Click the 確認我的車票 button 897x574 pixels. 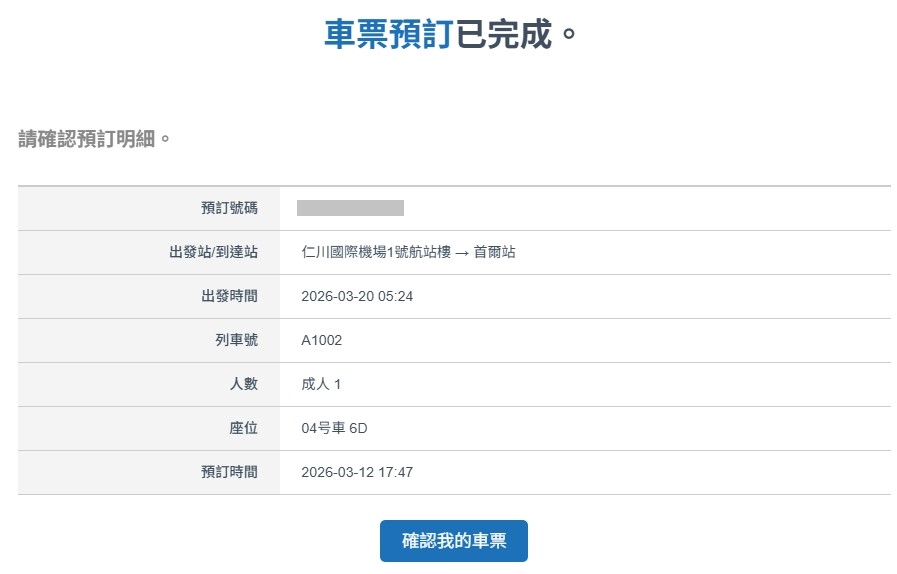[453, 541]
